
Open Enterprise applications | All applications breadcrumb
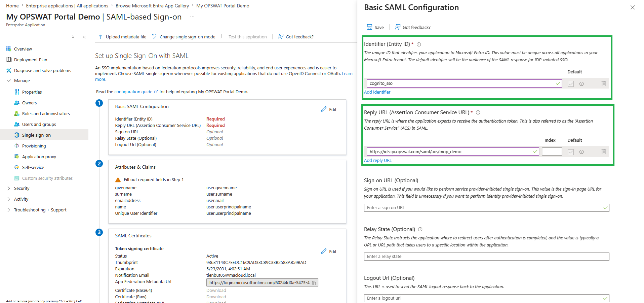(x=67, y=6)
